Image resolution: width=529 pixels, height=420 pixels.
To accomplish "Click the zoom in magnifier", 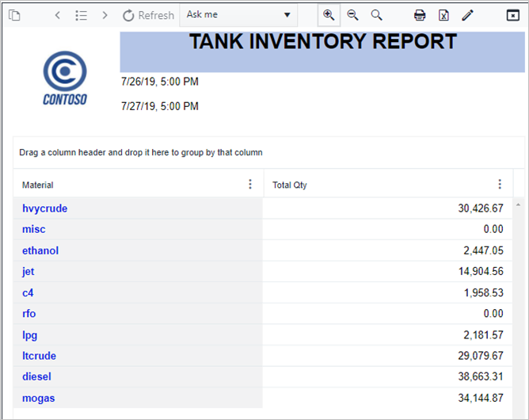I will point(329,15).
